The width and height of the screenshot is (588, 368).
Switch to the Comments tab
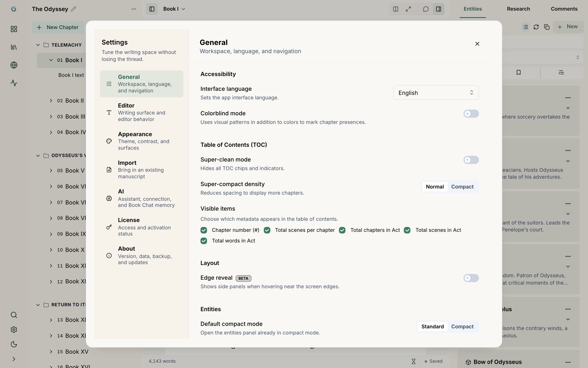pyautogui.click(x=564, y=9)
